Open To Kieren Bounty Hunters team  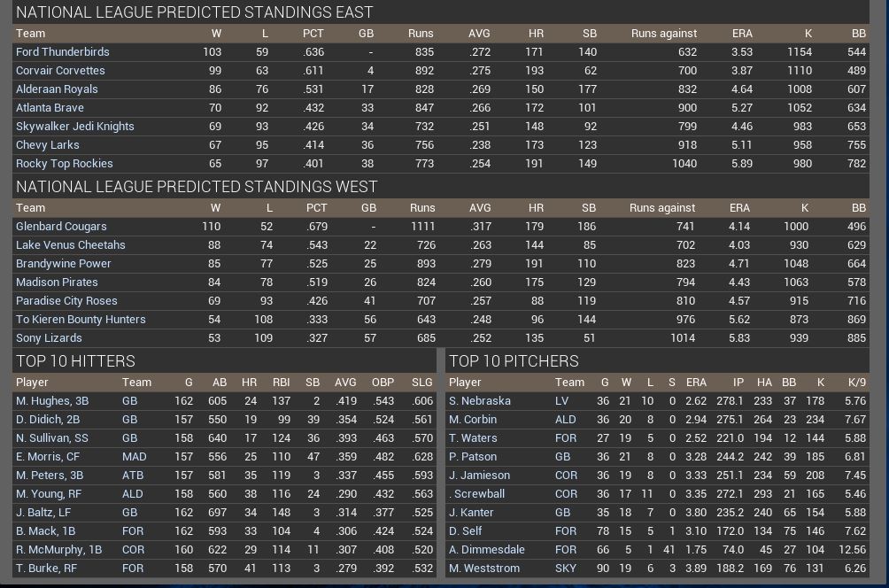point(81,319)
